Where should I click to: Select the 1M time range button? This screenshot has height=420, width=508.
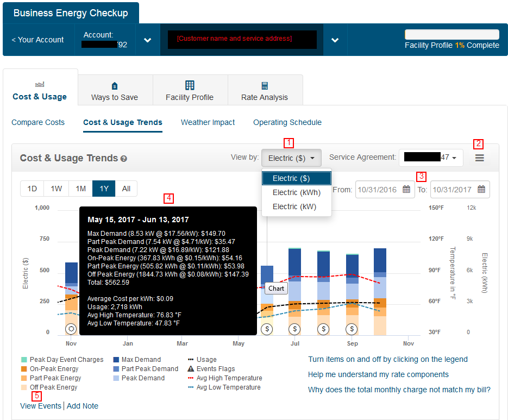pos(80,189)
